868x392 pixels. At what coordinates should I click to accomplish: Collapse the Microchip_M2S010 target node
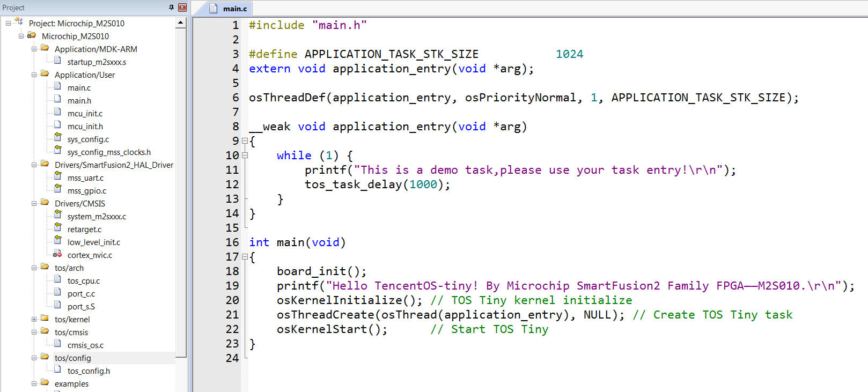tap(21, 36)
